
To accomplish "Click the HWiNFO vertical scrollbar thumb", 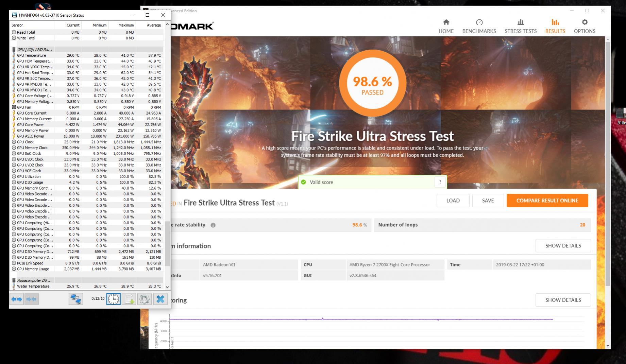I will pos(167,244).
